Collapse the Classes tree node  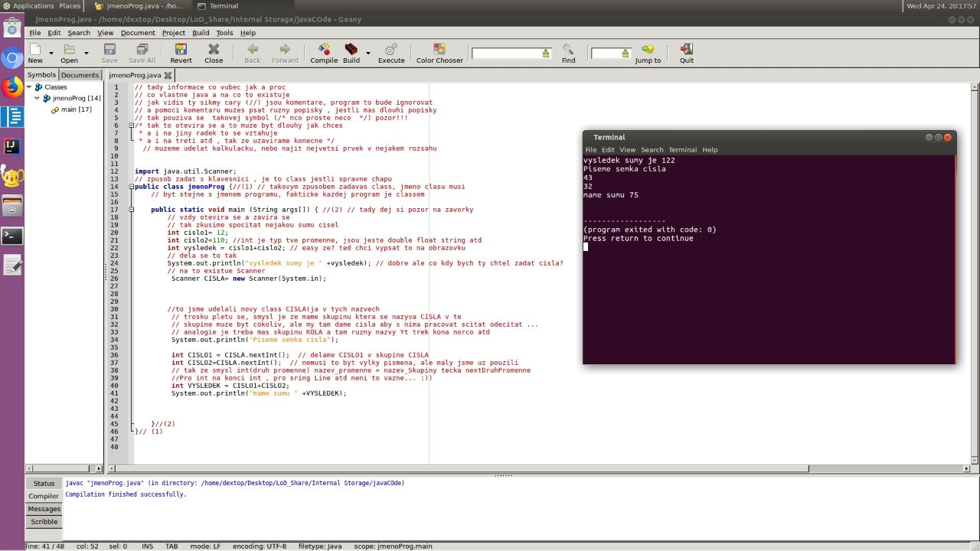click(29, 87)
